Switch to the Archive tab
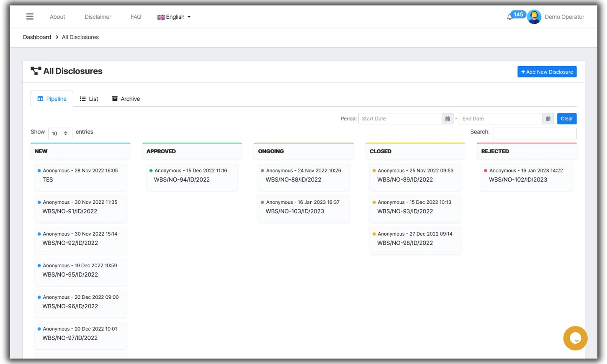 125,98
